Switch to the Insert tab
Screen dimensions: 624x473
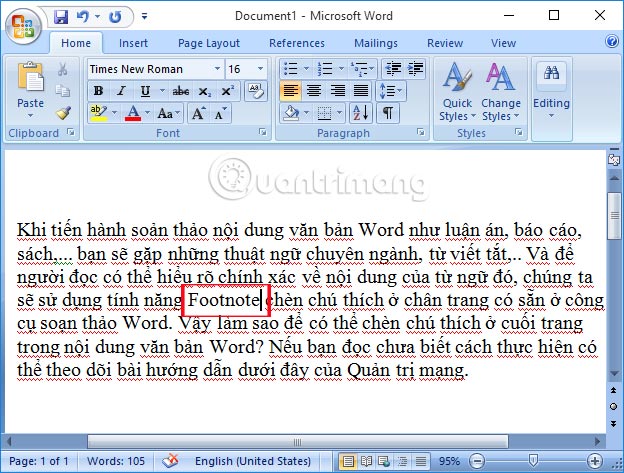pyautogui.click(x=133, y=43)
